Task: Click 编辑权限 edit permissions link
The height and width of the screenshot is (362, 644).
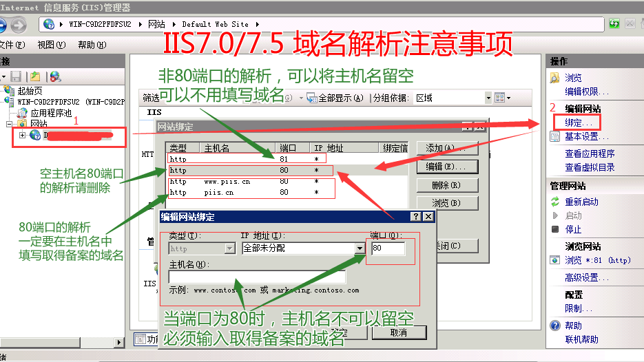Action: [x=587, y=91]
